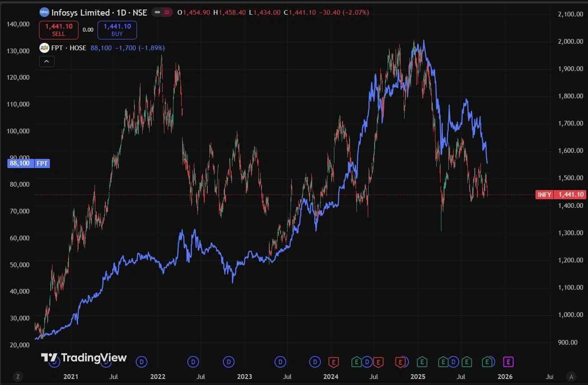Click the red INFY 1,441.10 price label
Viewport: 588px width, 385px height.
pyautogui.click(x=560, y=195)
